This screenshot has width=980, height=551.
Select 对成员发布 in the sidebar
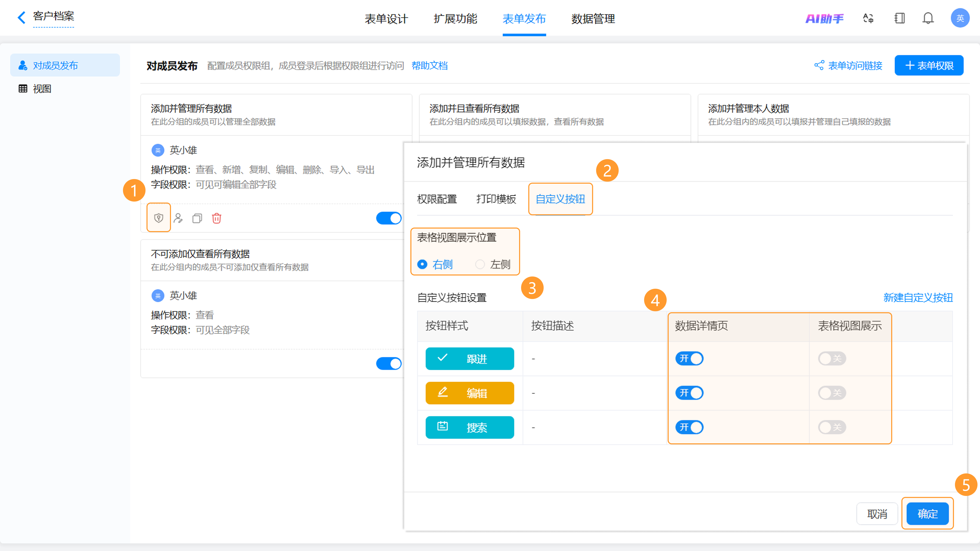pos(65,65)
